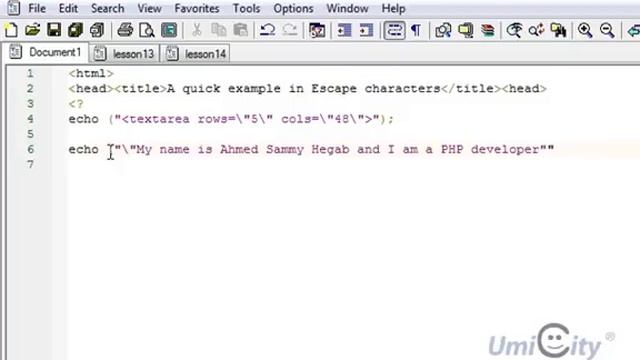Open the Help menu
The width and height of the screenshot is (640, 360).
393,9
